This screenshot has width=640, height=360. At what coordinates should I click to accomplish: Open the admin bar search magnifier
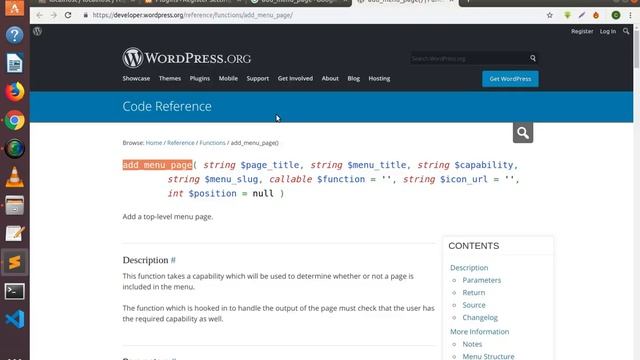[x=626, y=31]
